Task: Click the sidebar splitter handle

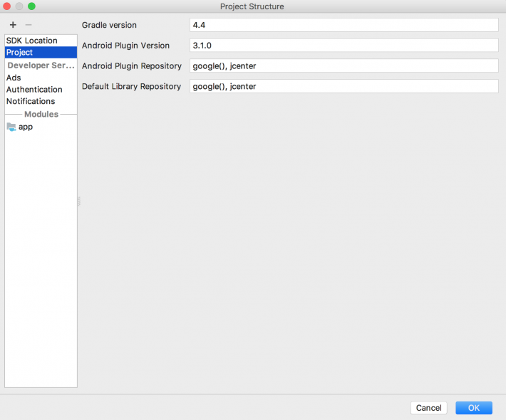Action: point(78,202)
